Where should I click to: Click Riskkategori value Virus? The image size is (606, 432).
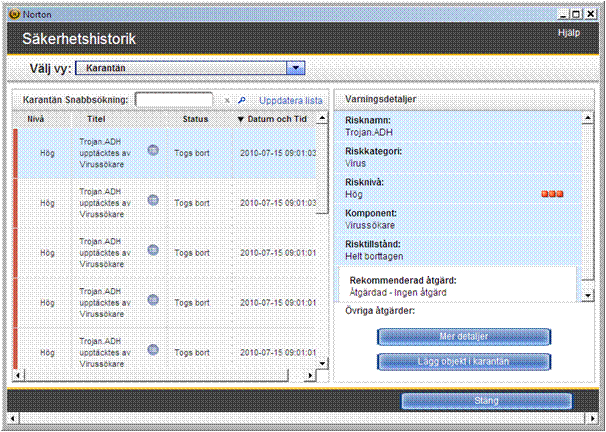coord(355,163)
